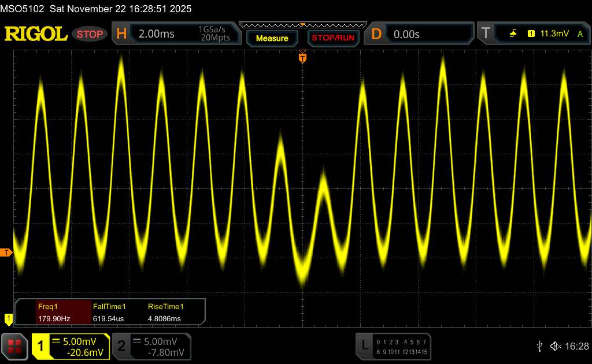The height and width of the screenshot is (364, 592).
Task: Open the function navigation grid icon
Action: [15, 346]
